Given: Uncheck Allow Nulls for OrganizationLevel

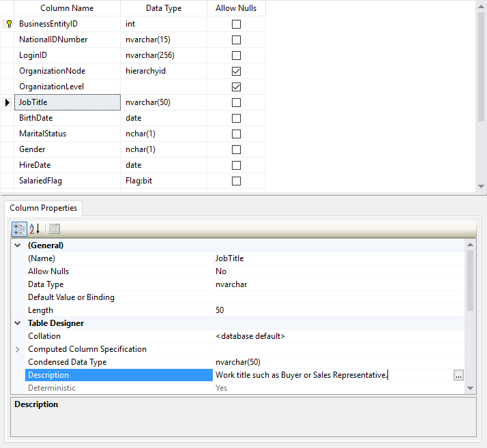Looking at the screenshot, I should pyautogui.click(x=236, y=87).
